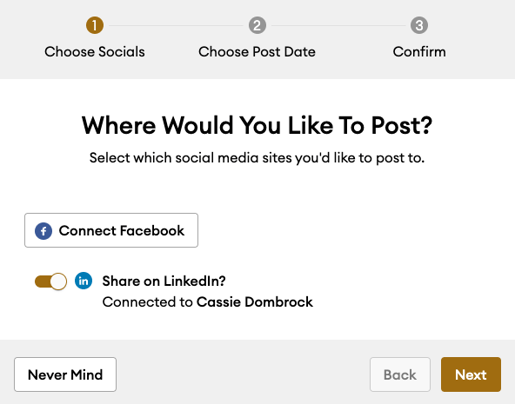The image size is (515, 404).
Task: Click the Share on LinkedIn? label
Action: [164, 281]
